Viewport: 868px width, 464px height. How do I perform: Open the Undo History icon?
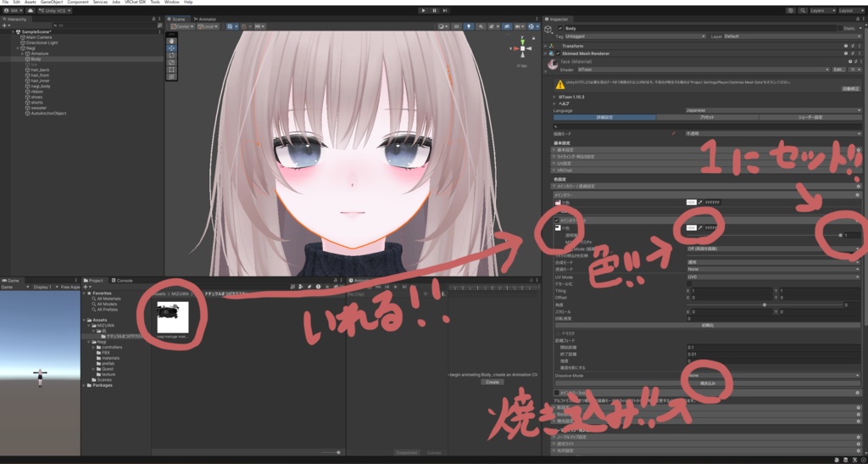(790, 10)
